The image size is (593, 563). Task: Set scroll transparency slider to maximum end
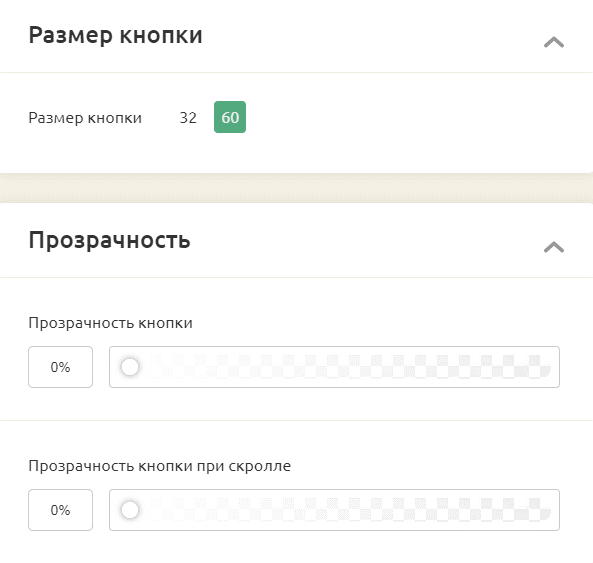545,510
